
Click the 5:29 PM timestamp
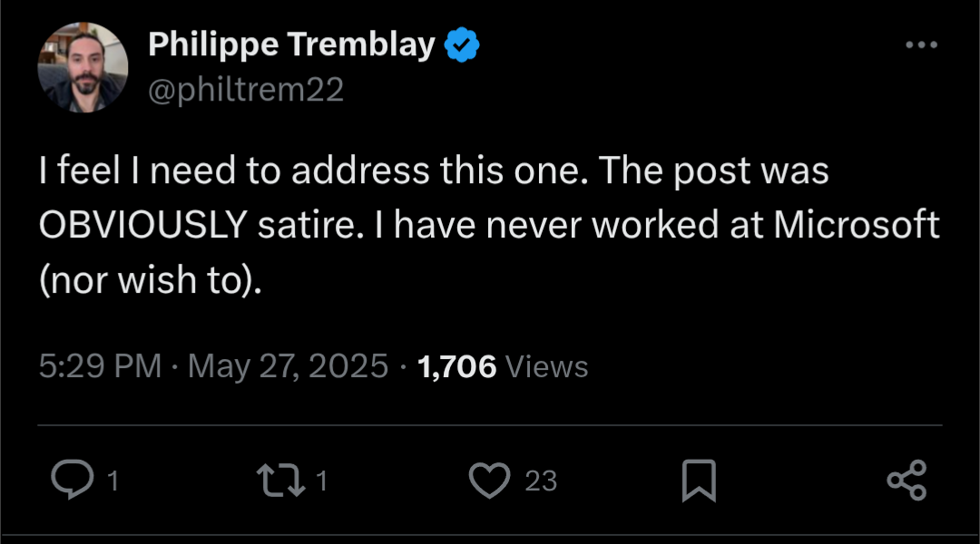click(101, 366)
